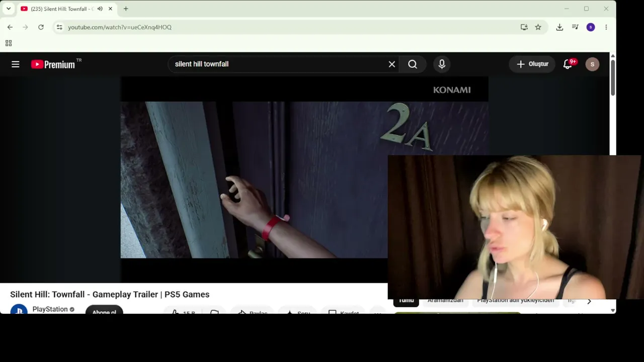Viewport: 644px width, 362px height.
Task: Open the Chrome profile avatar
Action: pyautogui.click(x=591, y=27)
